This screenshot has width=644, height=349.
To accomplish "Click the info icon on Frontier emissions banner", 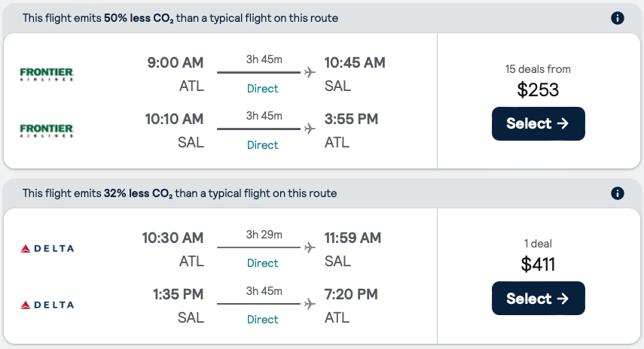I will [x=618, y=18].
